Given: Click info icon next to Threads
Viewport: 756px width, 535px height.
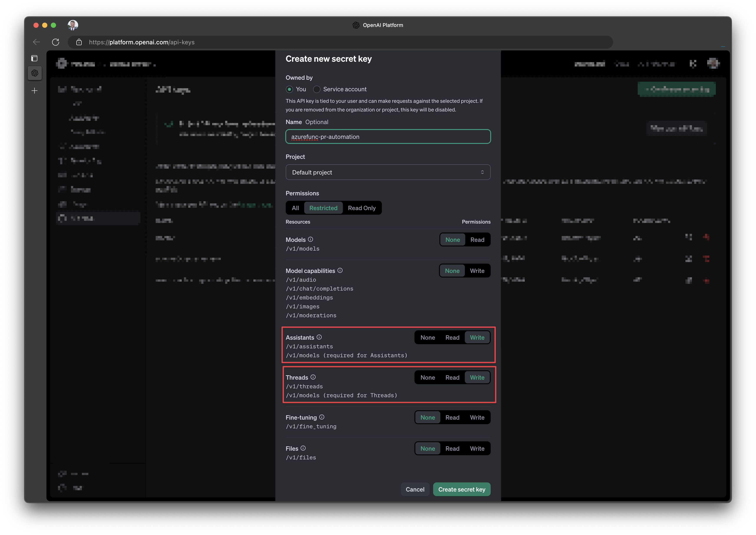Looking at the screenshot, I should tap(313, 377).
